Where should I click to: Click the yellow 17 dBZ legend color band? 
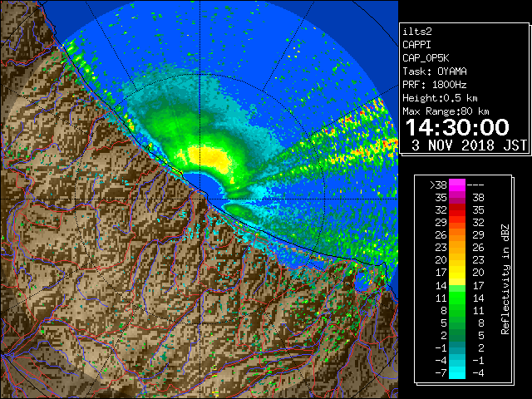pos(457,273)
